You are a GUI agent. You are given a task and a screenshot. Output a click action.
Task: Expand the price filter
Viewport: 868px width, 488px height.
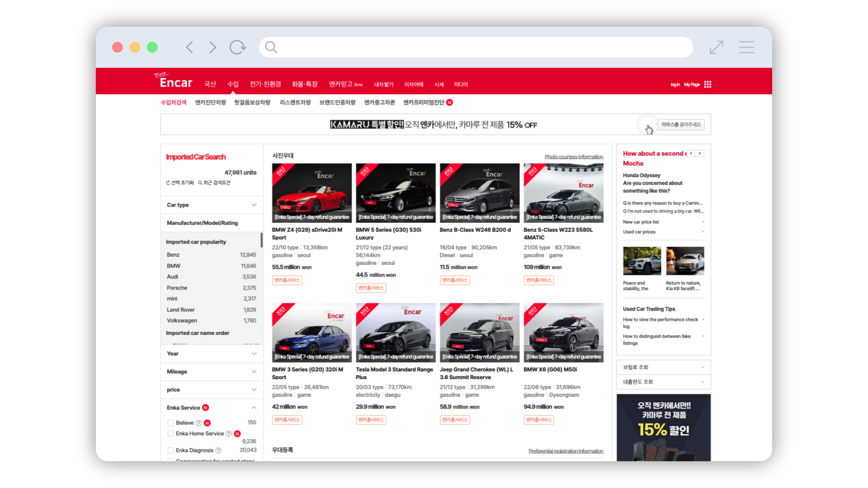212,389
